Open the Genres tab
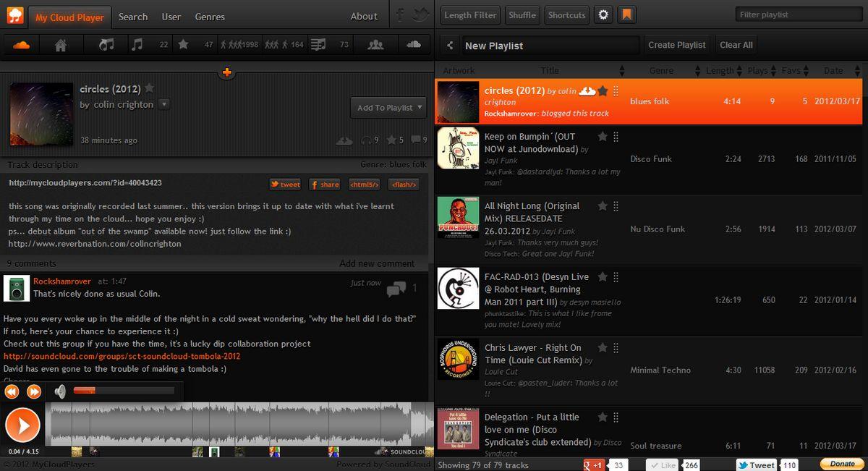This screenshot has height=471, width=868. (x=210, y=17)
